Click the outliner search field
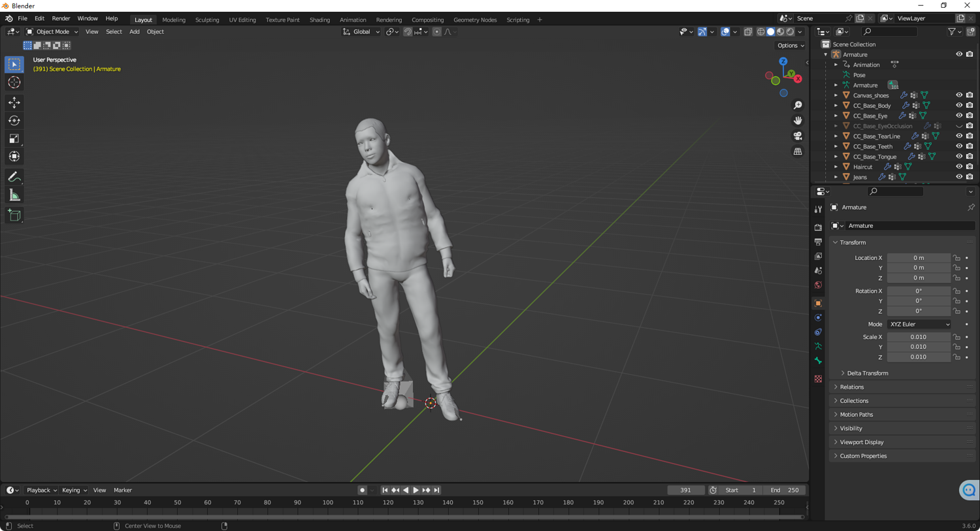Image resolution: width=980 pixels, height=531 pixels. pyautogui.click(x=889, y=31)
